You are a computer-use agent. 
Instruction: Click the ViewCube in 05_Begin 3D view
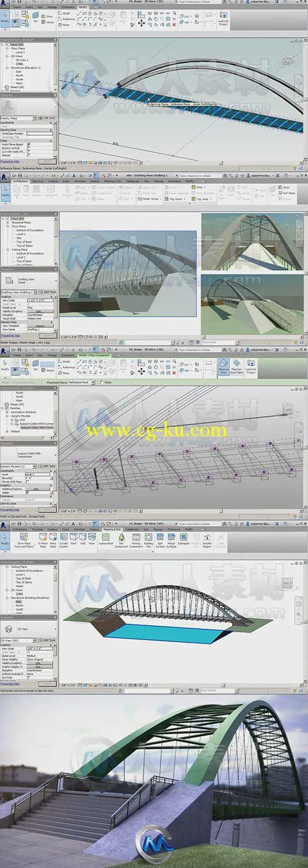click(x=287, y=61)
